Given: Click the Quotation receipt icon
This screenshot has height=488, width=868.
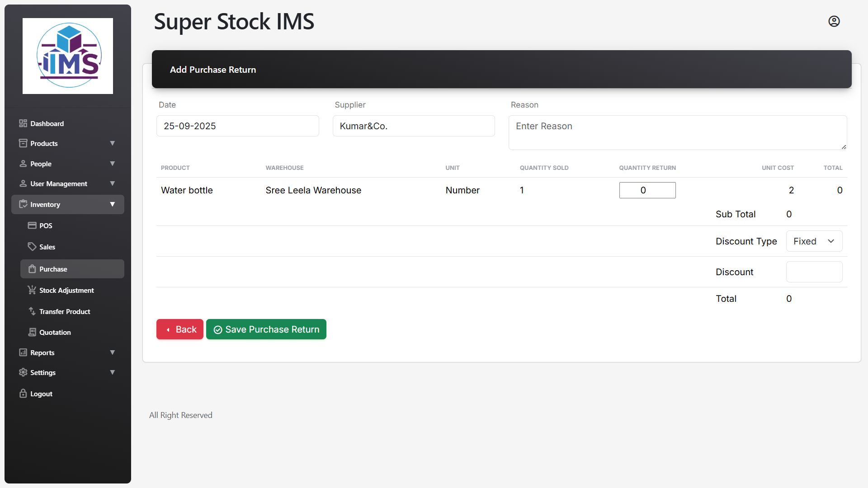Looking at the screenshot, I should point(32,332).
